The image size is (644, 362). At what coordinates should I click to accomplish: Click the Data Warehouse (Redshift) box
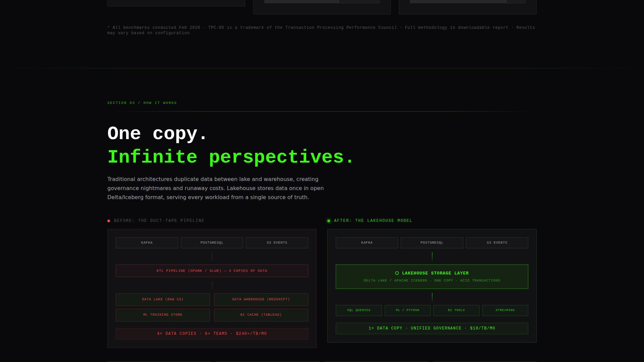pyautogui.click(x=261, y=299)
